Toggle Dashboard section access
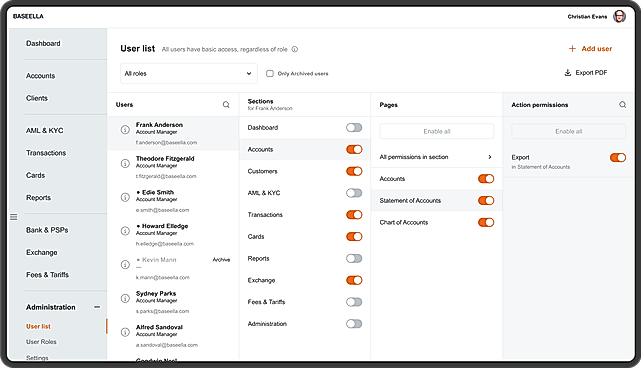The height and width of the screenshot is (368, 641). [354, 128]
